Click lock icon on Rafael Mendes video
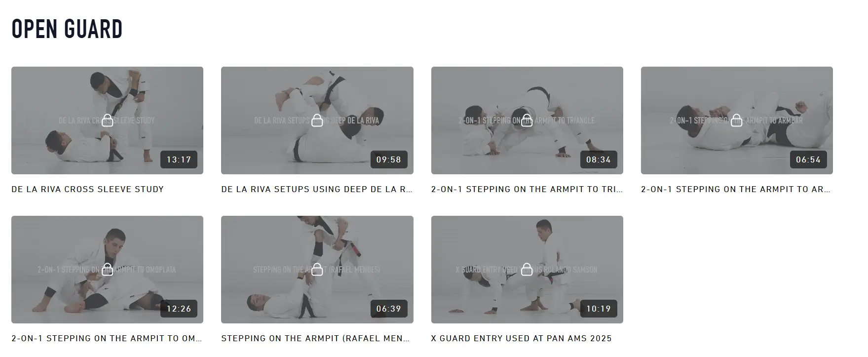Image resolution: width=868 pixels, height=357 pixels. [317, 269]
